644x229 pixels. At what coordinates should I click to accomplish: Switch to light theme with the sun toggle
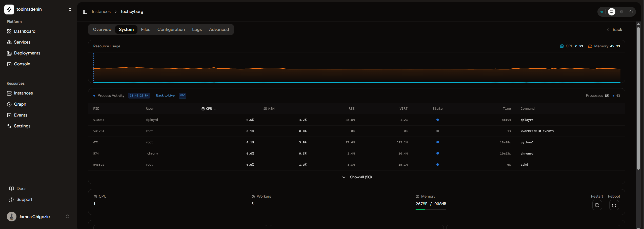click(x=621, y=12)
